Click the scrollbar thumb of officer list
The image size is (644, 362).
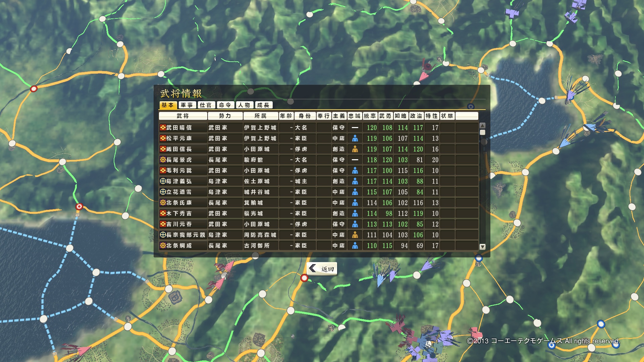[483, 132]
